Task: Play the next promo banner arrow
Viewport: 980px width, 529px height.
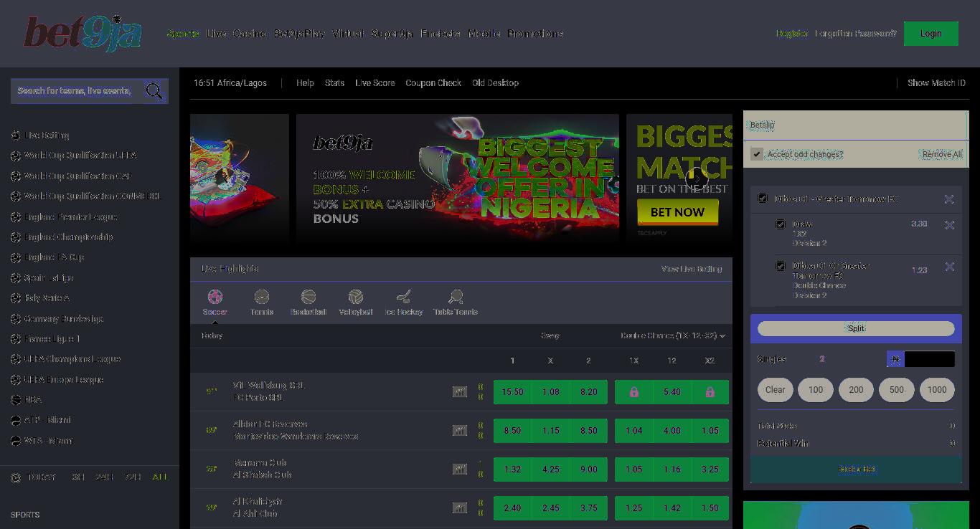Action: coord(697,178)
